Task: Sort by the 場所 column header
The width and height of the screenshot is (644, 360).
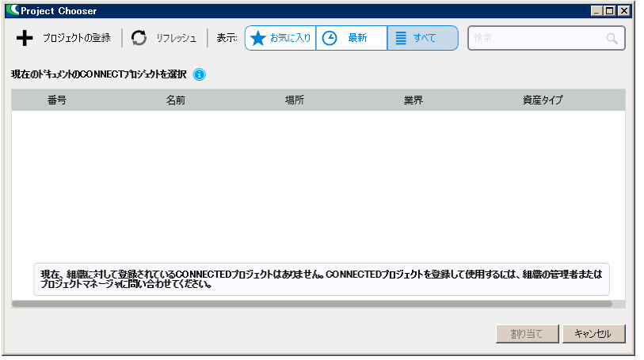Action: pos(295,100)
